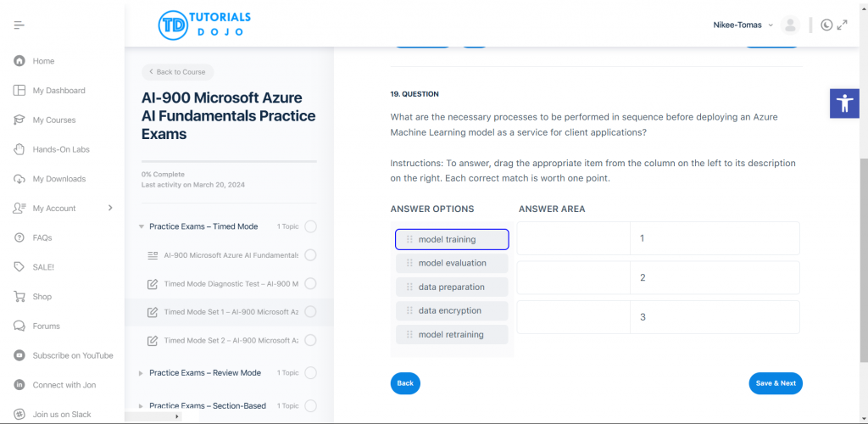Click the Hands-On Labs sidebar icon
The height and width of the screenshot is (424, 868).
click(19, 149)
